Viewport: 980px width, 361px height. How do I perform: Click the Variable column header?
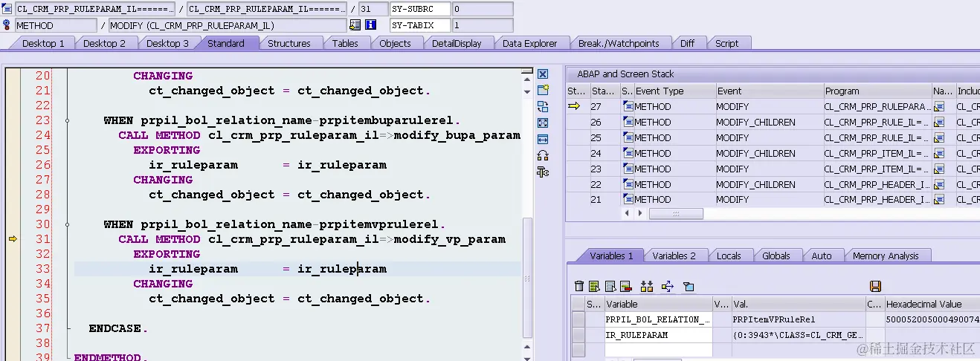click(x=658, y=304)
